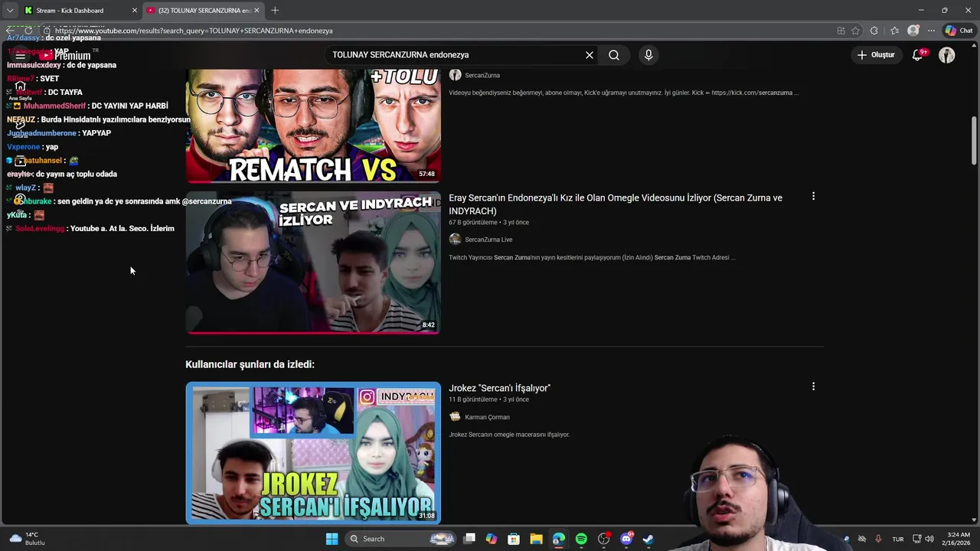Open browser settings three-dot menu
Screen dimensions: 980x551
931,31
